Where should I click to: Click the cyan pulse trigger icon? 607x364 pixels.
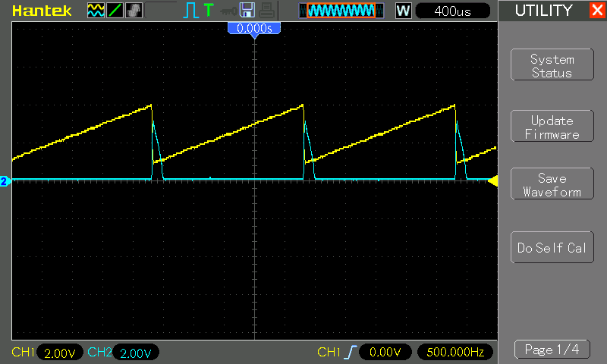[x=190, y=11]
